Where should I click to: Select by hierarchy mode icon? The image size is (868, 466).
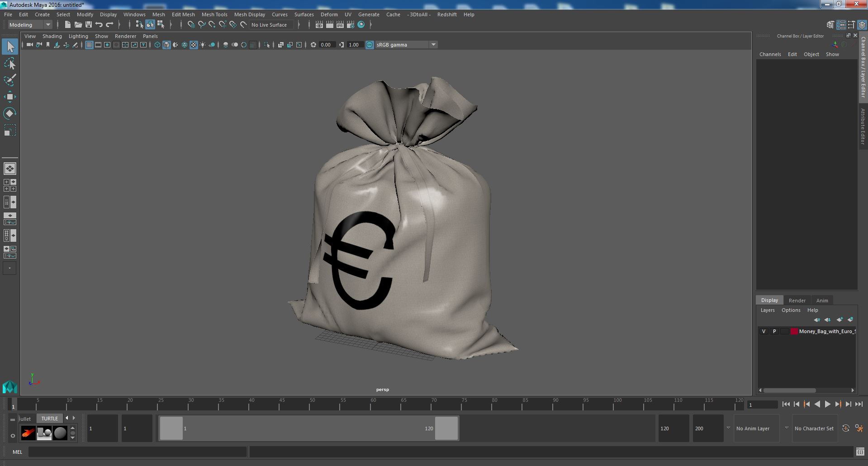coord(139,25)
